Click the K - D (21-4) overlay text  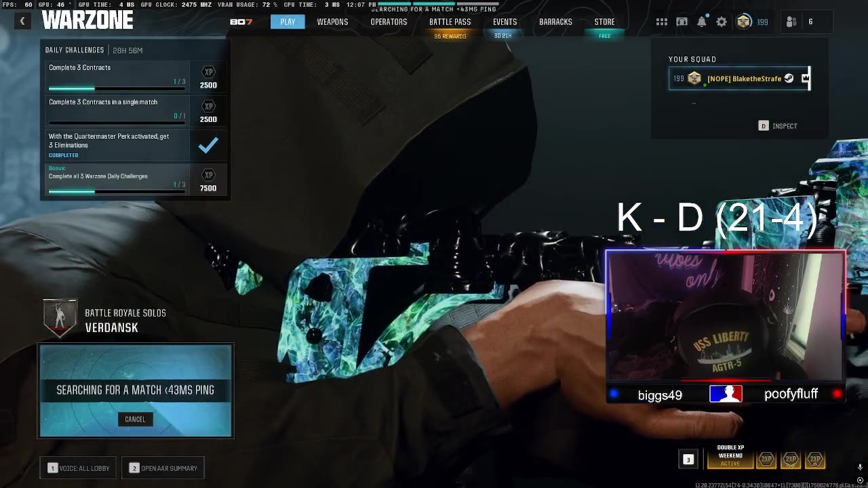tap(717, 218)
